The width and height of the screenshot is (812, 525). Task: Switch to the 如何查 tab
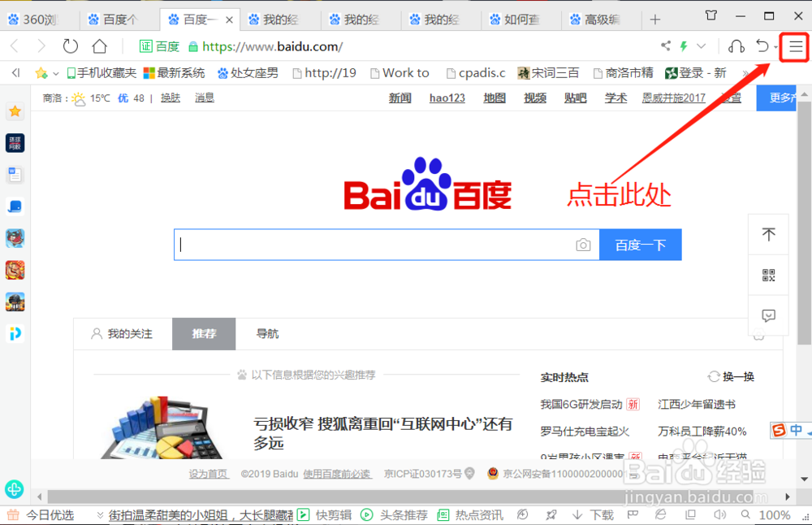(x=521, y=20)
